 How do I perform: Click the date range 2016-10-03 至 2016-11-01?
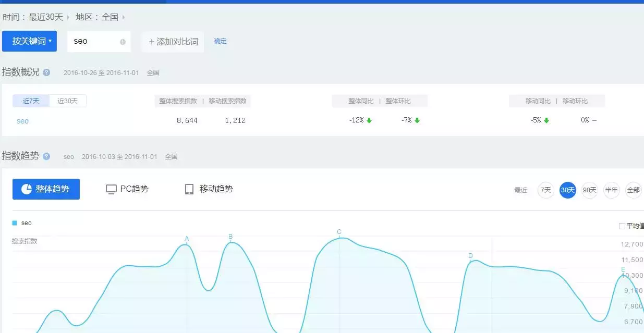coord(119,156)
